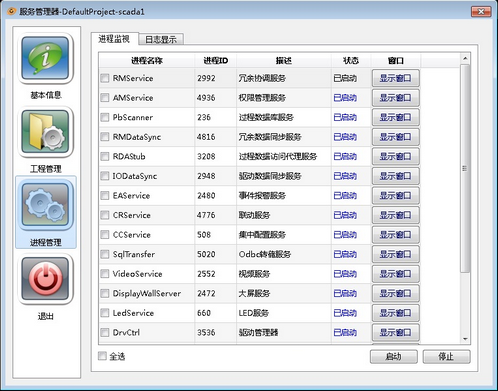Click the scrollbar up arrow
The width and height of the screenshot is (498, 391).
click(465, 59)
